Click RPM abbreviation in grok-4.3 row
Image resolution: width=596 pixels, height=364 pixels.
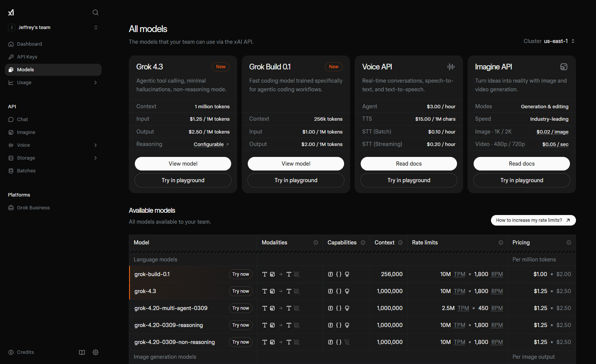coord(497,291)
